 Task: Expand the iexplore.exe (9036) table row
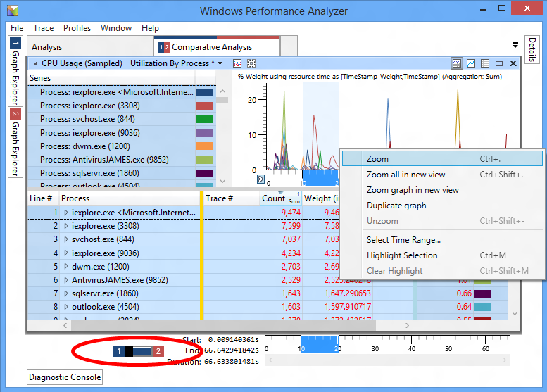click(66, 253)
